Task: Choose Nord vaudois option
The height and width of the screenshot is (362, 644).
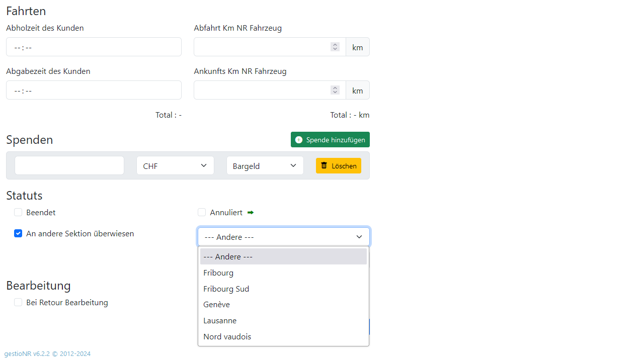Action: tap(227, 337)
